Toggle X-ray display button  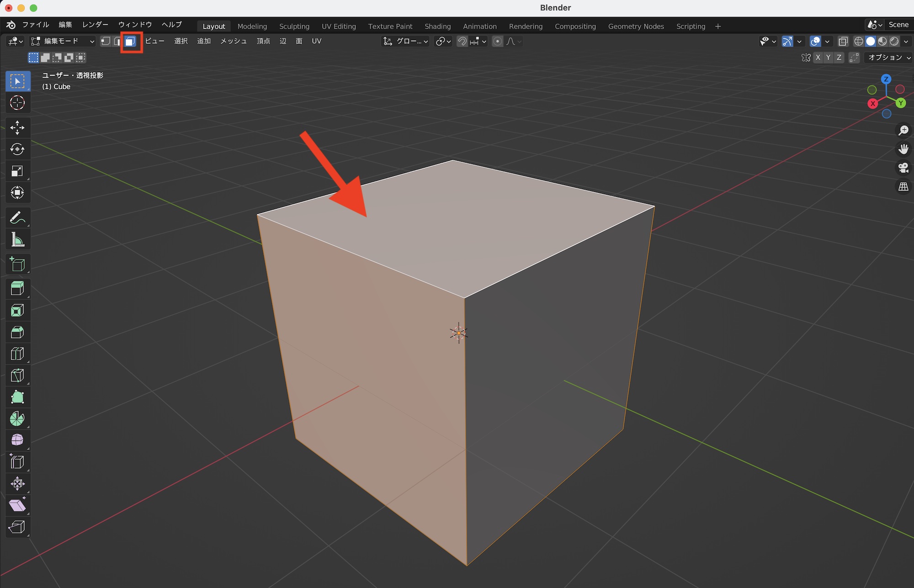[843, 42]
